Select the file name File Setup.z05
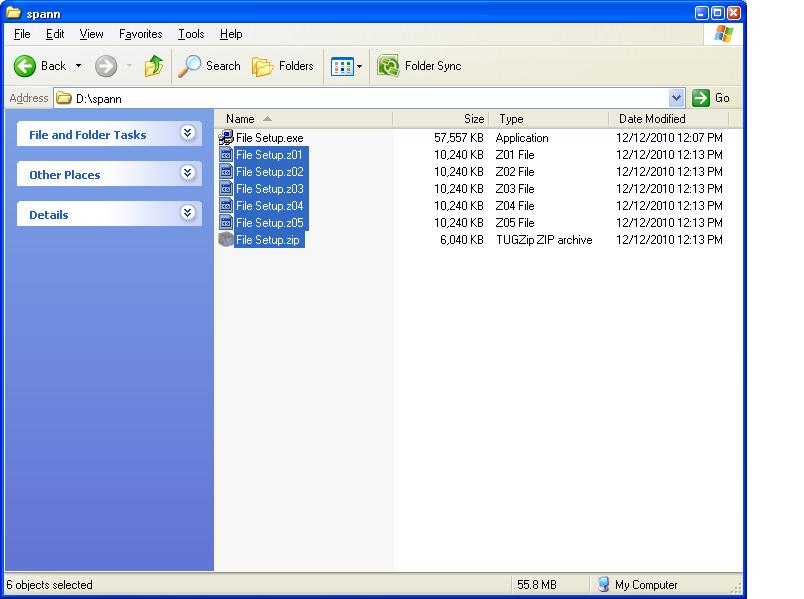Viewport: 804px width, 599px height. (x=270, y=223)
